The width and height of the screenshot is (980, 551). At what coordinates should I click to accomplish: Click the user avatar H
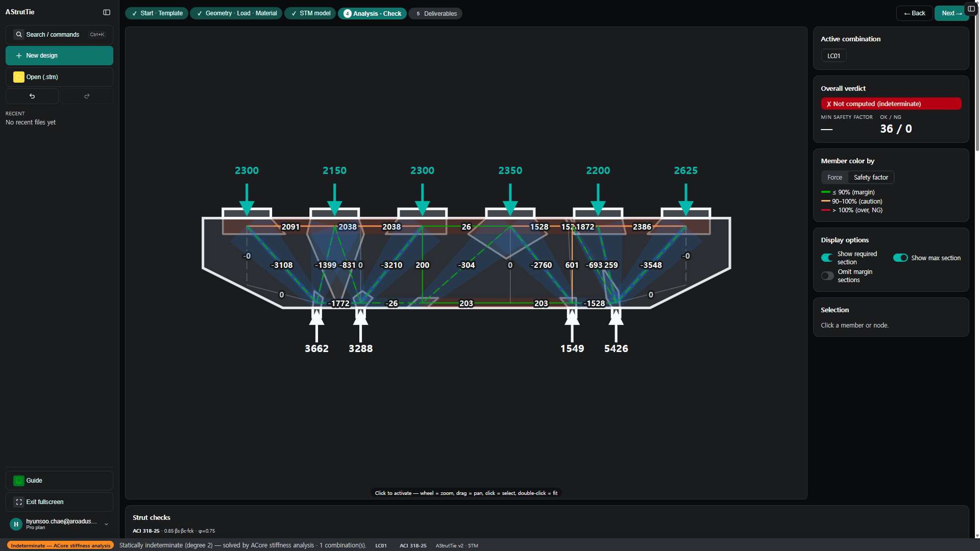click(x=16, y=524)
